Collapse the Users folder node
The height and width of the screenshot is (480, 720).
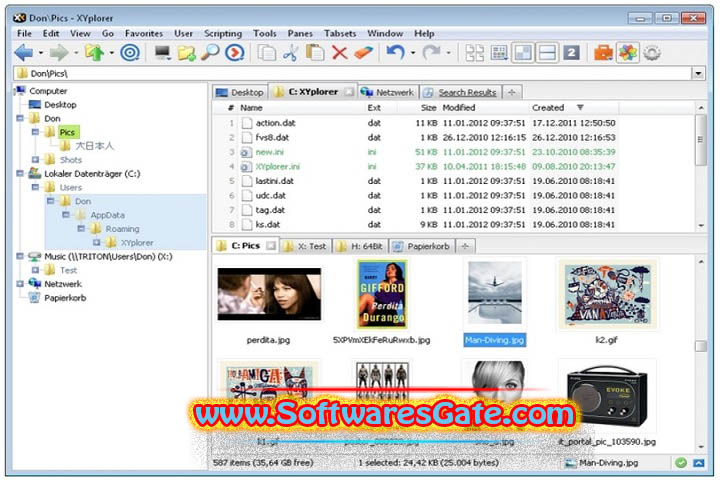pos(35,187)
